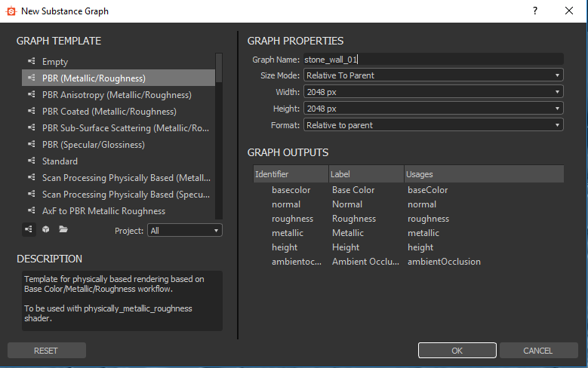The image size is (588, 368).
Task: Select the Empty graph template
Action: point(119,61)
